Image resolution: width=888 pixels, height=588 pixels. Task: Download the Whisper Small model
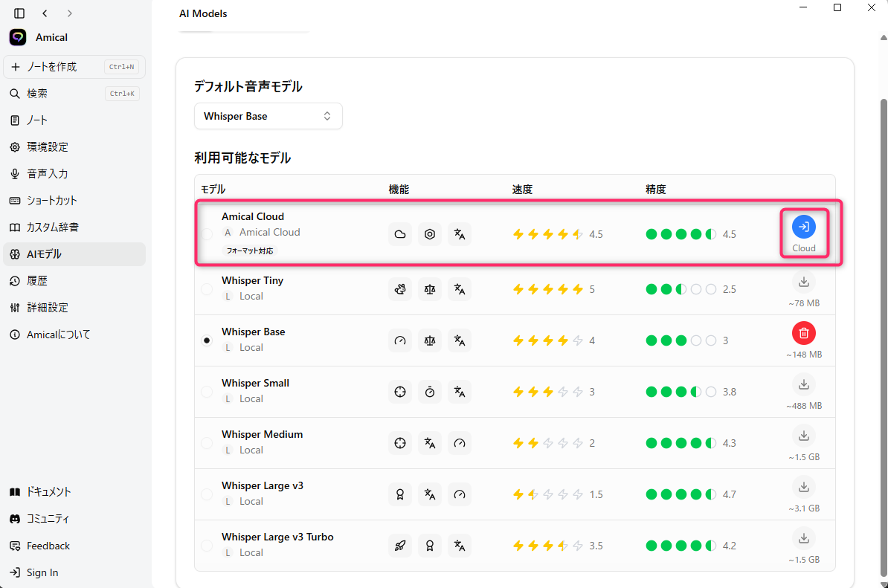click(803, 384)
